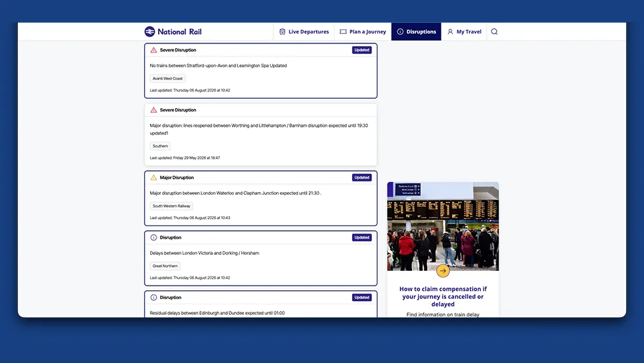644x363 pixels.
Task: Click info icon on Edinburgh and Dundee card
Action: 153,298
